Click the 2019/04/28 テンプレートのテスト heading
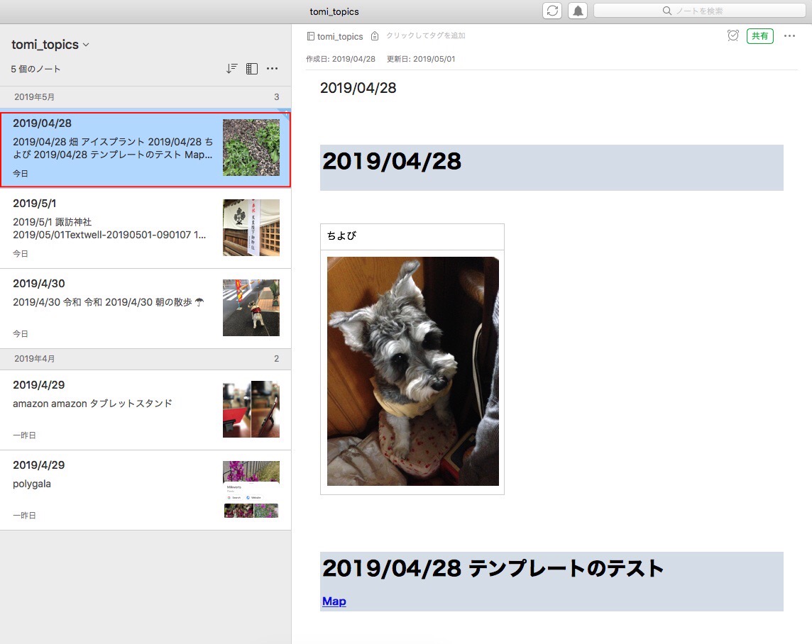The height and width of the screenshot is (644, 812). pyautogui.click(x=493, y=568)
